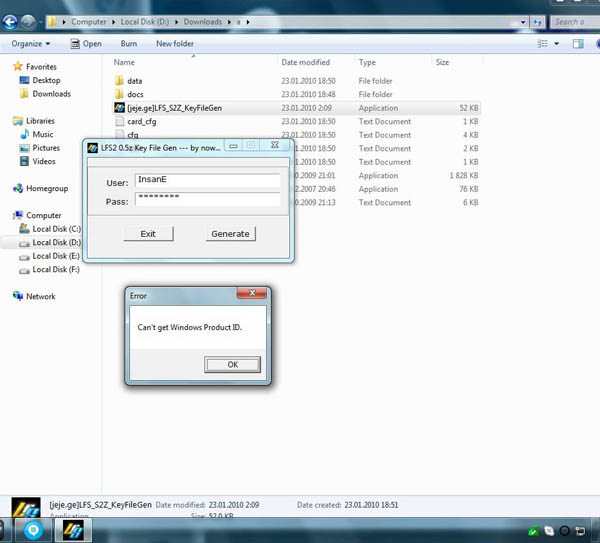Click the Pass field in Key File Gen

click(207, 199)
